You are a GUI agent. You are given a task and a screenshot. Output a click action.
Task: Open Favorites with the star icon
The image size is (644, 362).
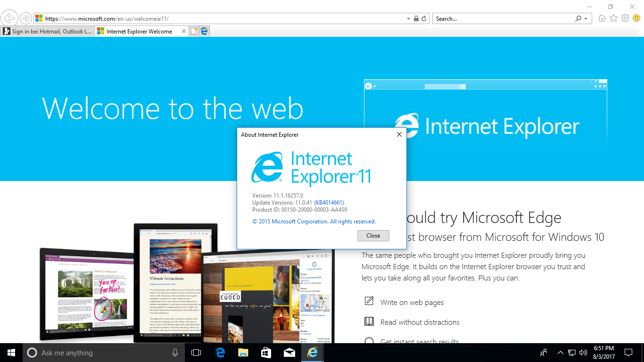(x=613, y=18)
